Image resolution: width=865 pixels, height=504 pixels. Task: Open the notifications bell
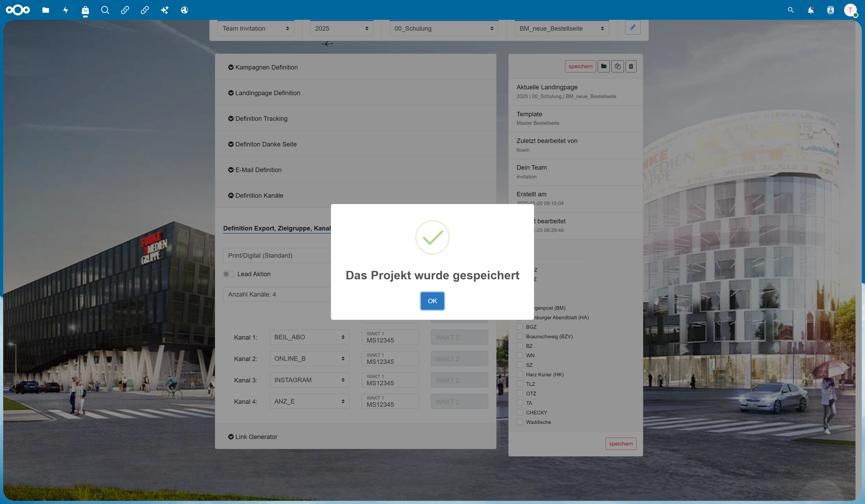click(x=811, y=10)
